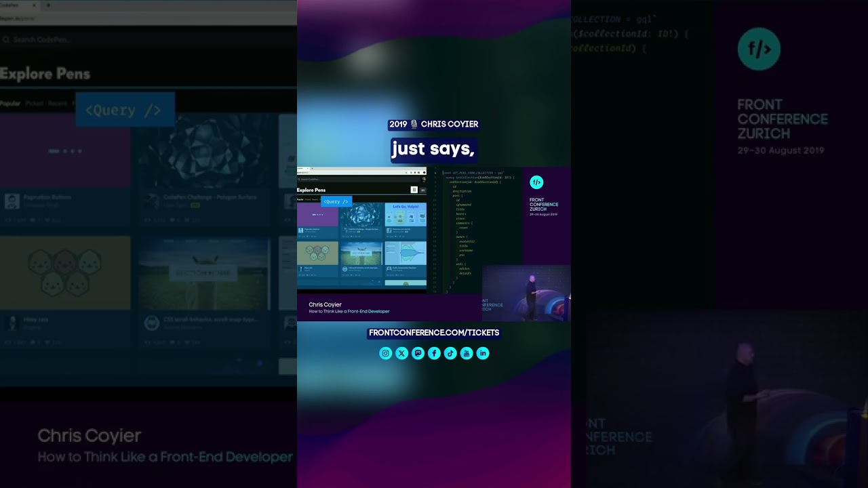Image resolution: width=868 pixels, height=488 pixels.
Task: Click the dimmed yellow hexagon faces thumbnail at left
Action: [x=65, y=273]
